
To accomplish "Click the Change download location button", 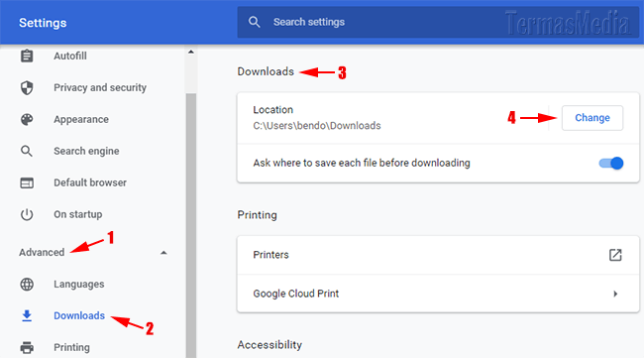I will [x=592, y=118].
